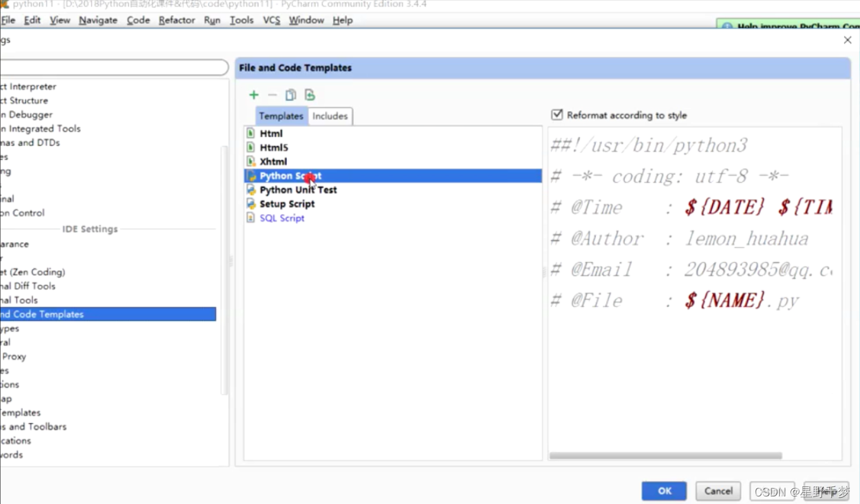Click the Html template file icon
The width and height of the screenshot is (860, 504).
point(251,133)
